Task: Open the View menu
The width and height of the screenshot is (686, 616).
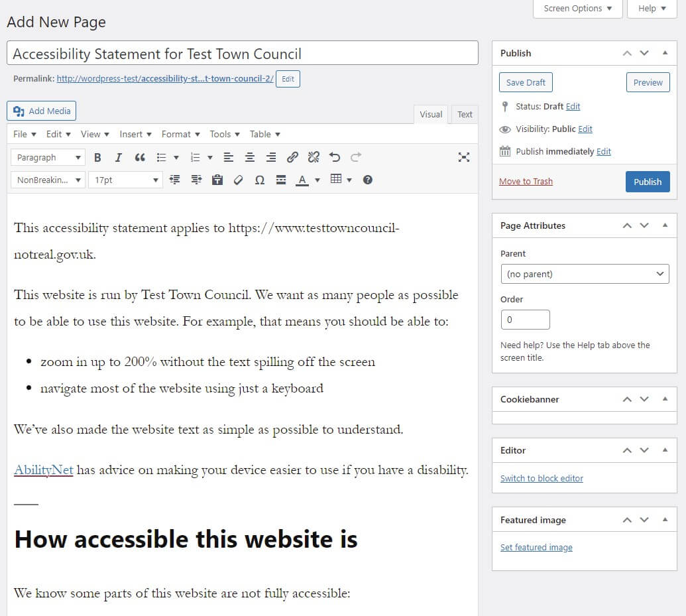Action: 95,134
